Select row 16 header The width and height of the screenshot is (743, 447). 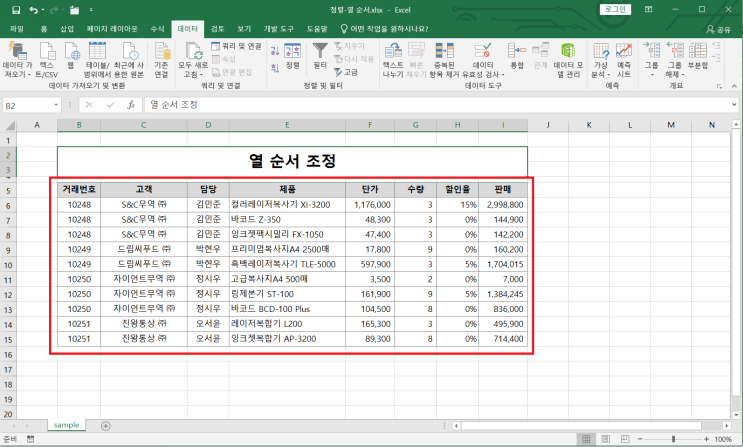pyautogui.click(x=8, y=355)
